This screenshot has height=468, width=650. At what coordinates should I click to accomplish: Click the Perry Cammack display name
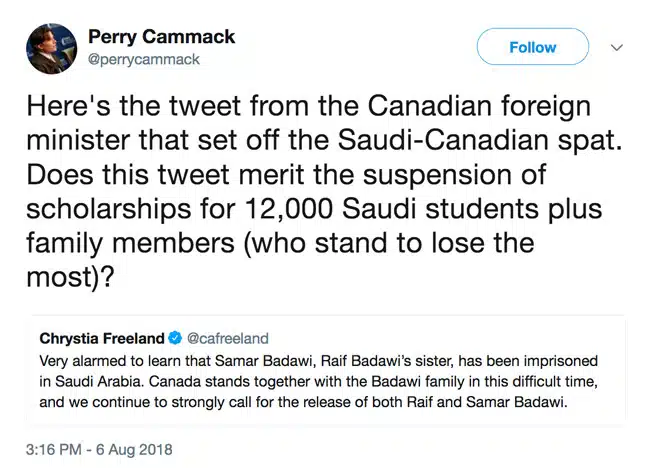tap(162, 37)
